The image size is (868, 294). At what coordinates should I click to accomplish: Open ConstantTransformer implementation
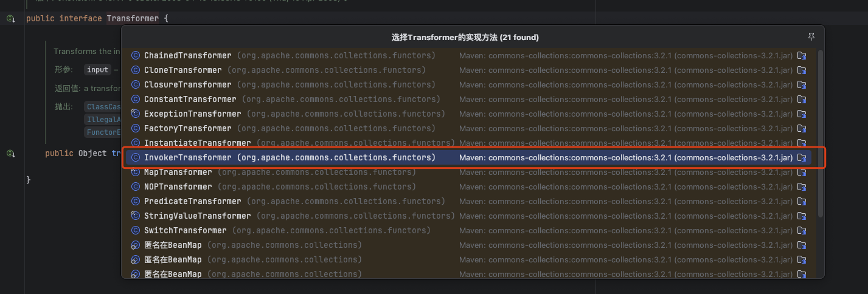point(190,99)
